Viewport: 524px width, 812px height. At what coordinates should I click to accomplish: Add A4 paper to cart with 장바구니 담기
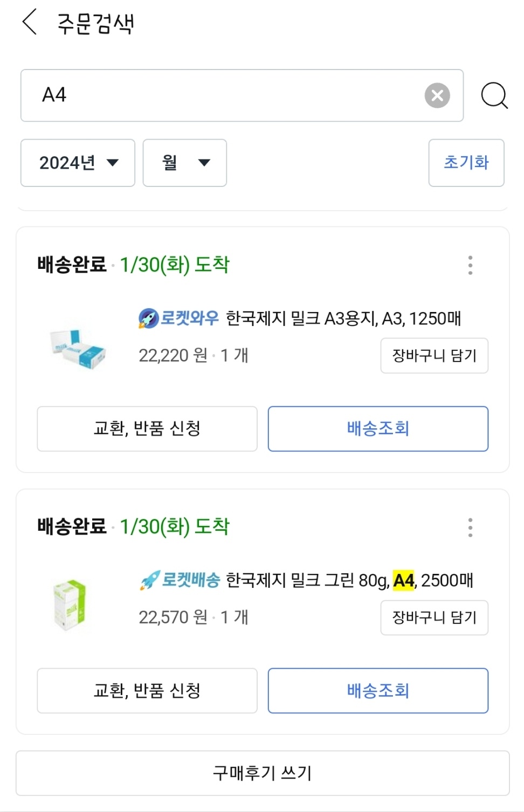click(434, 617)
